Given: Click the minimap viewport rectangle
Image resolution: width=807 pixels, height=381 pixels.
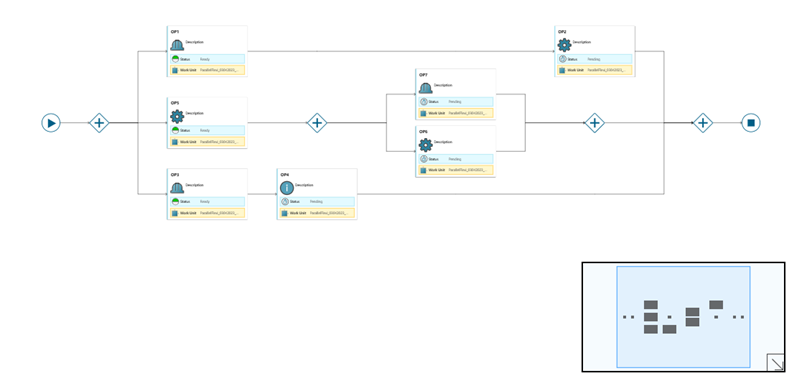Looking at the screenshot, I should [x=683, y=317].
